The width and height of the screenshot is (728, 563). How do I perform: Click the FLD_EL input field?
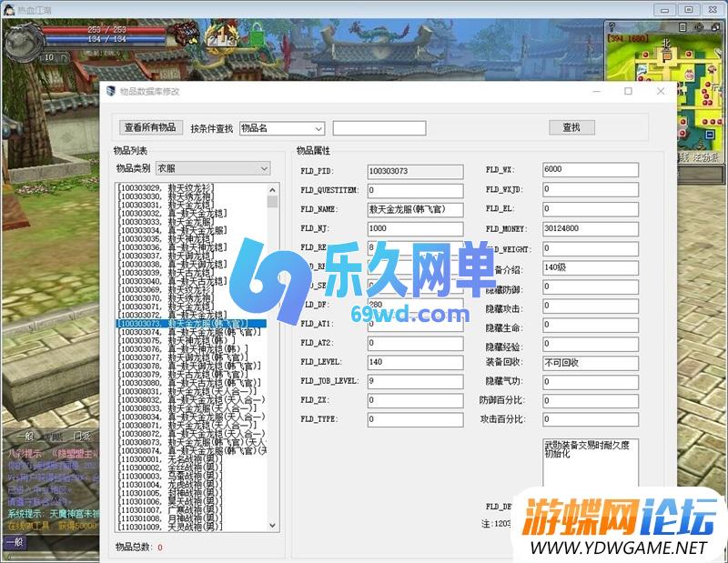click(x=590, y=209)
